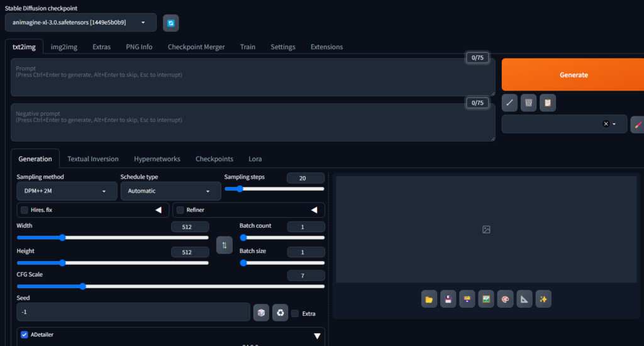Save the image using the floppy disk icon
644x346 pixels.
[x=448, y=299]
